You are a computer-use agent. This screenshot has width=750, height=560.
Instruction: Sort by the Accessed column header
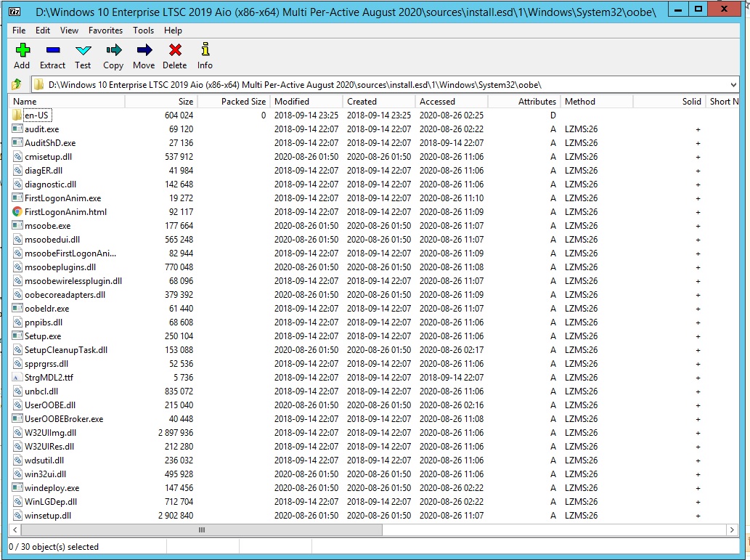(452, 102)
